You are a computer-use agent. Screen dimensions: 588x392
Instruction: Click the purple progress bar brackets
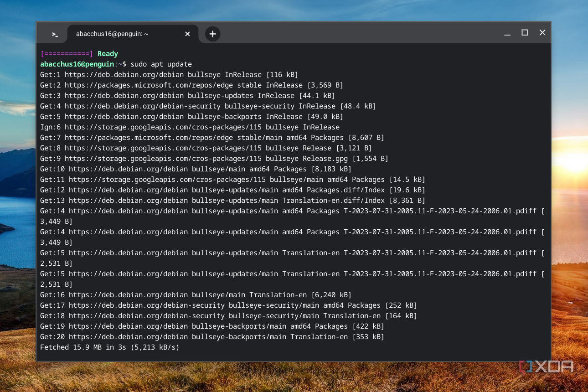[x=67, y=54]
